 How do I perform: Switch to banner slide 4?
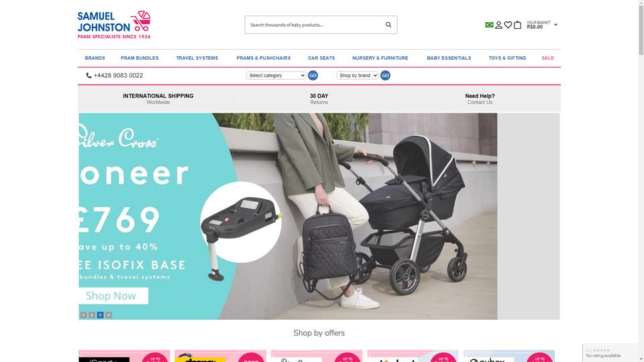(x=109, y=315)
